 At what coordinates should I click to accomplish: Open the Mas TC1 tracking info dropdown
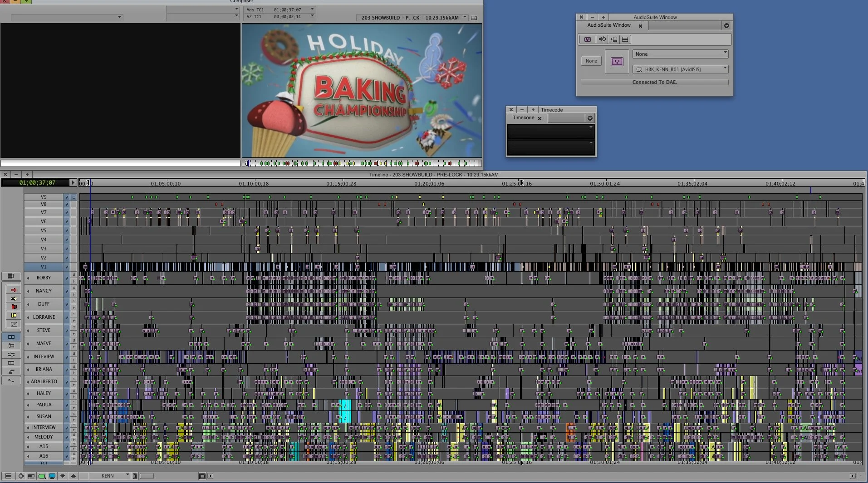pyautogui.click(x=312, y=10)
